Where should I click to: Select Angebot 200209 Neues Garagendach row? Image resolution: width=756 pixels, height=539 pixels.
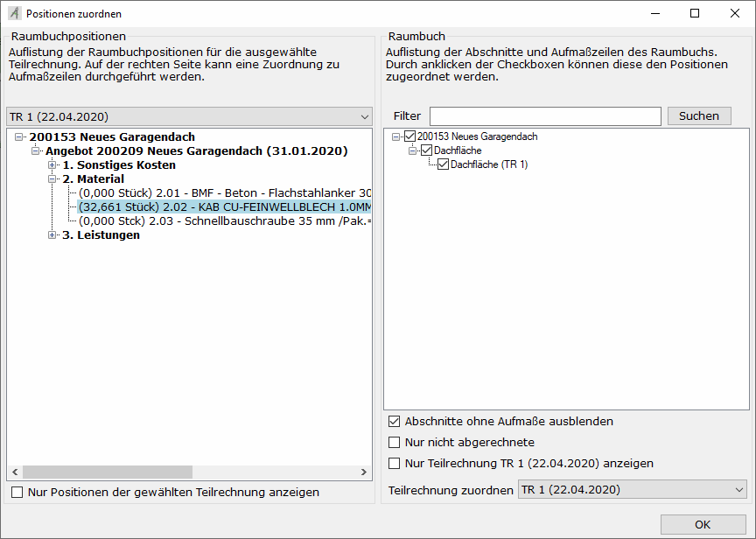coord(197,150)
